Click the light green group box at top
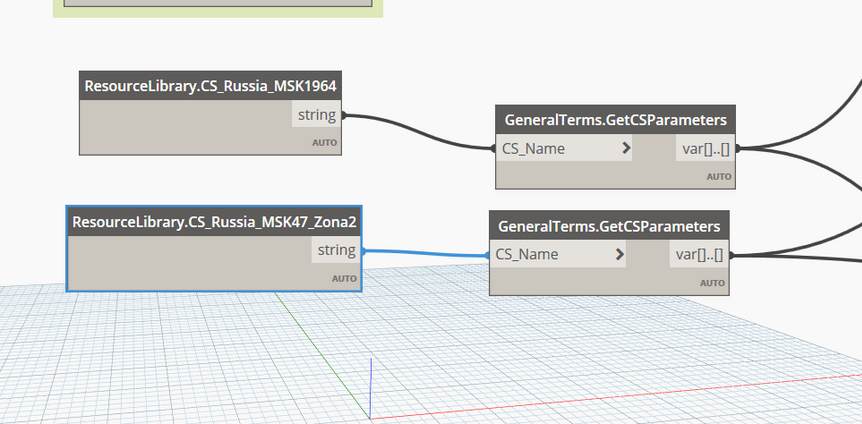Image resolution: width=862 pixels, height=424 pixels. point(217,9)
